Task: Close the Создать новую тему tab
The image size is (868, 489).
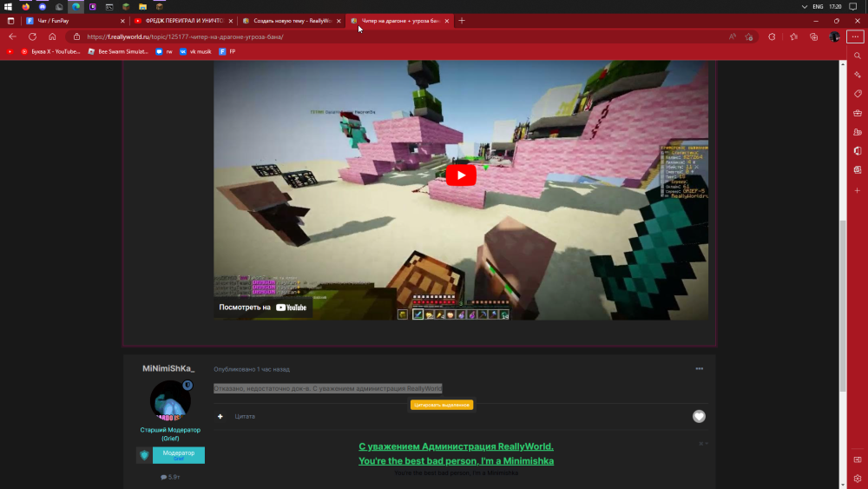Action: click(339, 21)
